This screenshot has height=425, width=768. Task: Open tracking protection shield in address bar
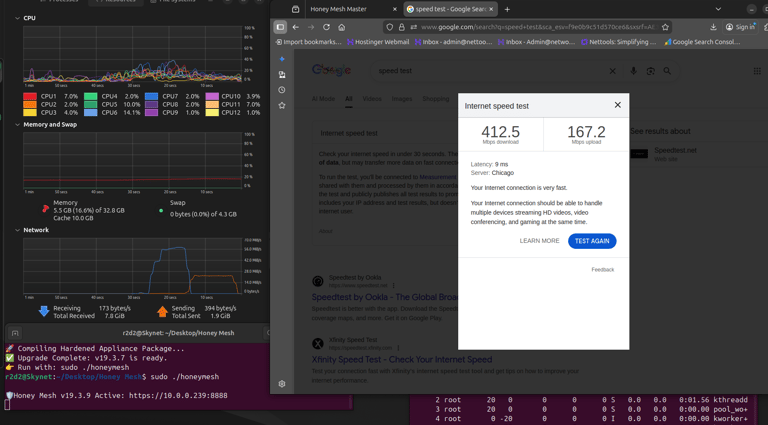tap(390, 27)
